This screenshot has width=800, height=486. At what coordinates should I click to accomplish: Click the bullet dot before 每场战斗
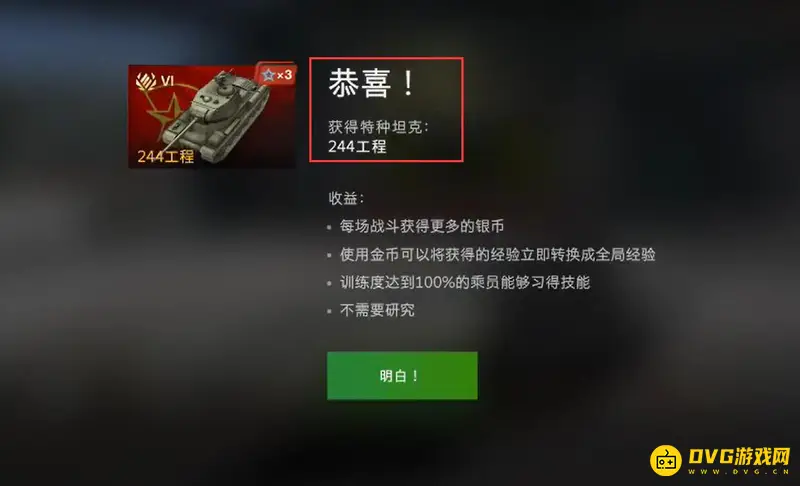coord(329,227)
